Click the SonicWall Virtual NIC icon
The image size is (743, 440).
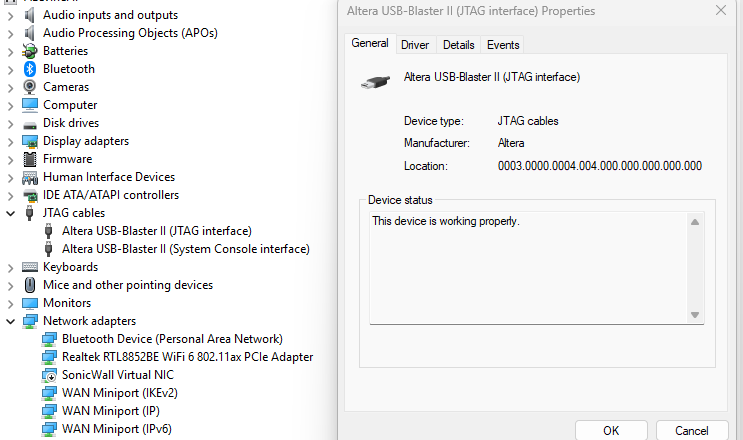(49, 375)
